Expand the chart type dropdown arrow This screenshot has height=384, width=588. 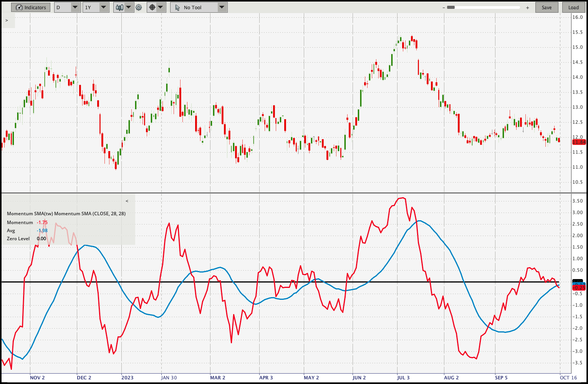point(129,7)
